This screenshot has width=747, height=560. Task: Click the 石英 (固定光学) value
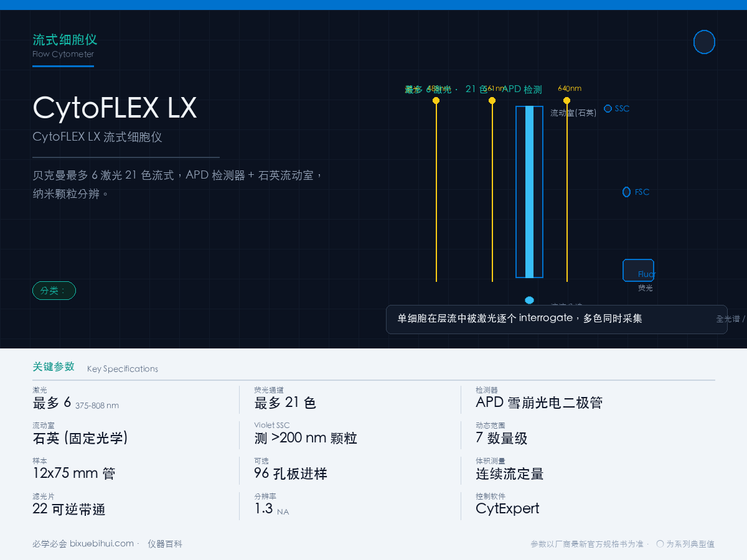pyautogui.click(x=80, y=438)
